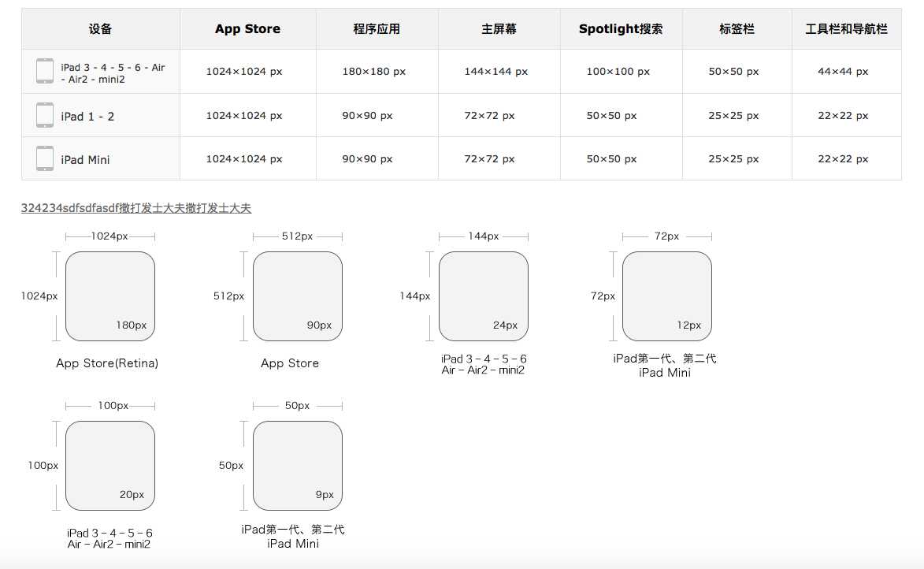Click the App Store(Retina) caption

[x=107, y=363]
